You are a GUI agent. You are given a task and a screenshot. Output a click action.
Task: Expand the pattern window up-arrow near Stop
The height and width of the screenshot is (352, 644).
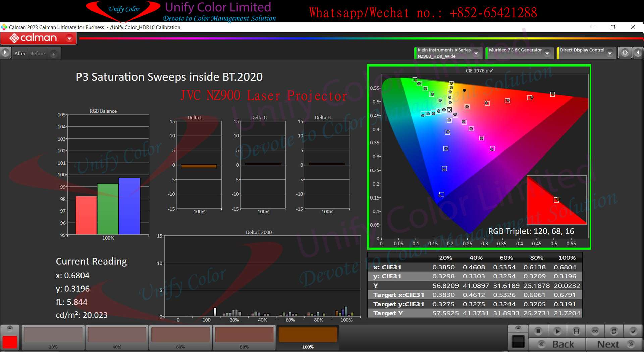click(518, 328)
